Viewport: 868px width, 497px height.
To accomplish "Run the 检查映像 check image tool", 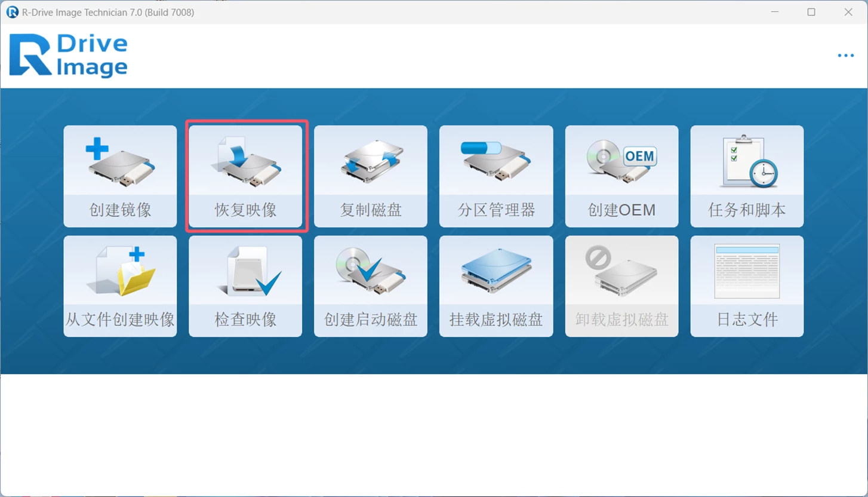I will [245, 286].
